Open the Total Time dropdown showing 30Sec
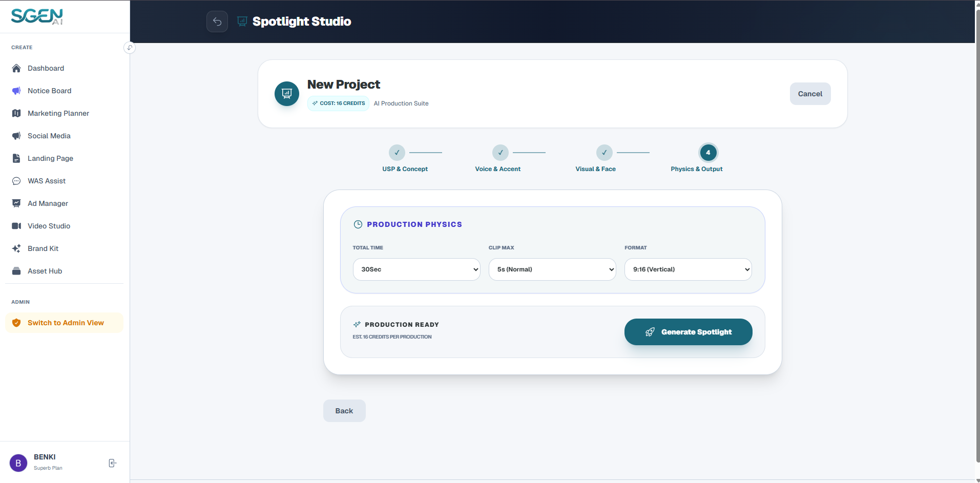The width and height of the screenshot is (980, 483). [416, 269]
